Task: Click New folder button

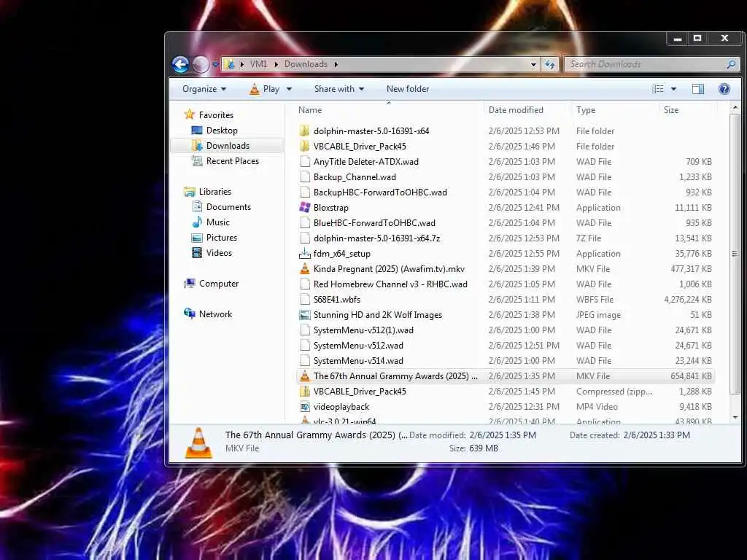Action: (x=408, y=89)
